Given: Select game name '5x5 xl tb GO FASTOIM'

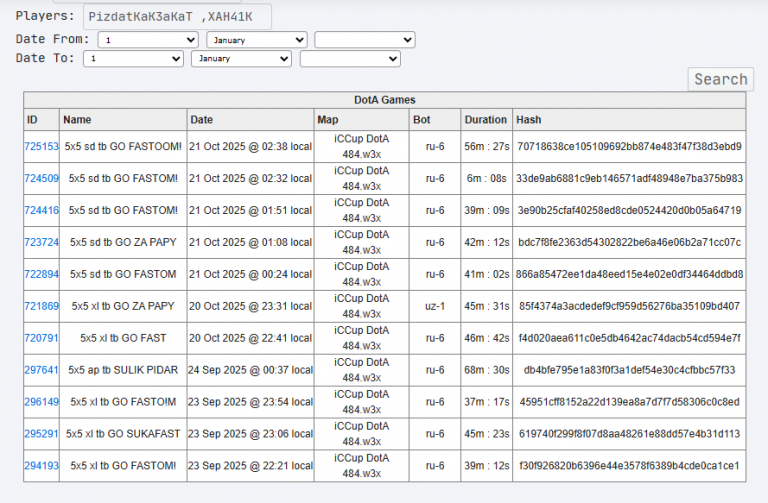Looking at the screenshot, I should [123, 402].
